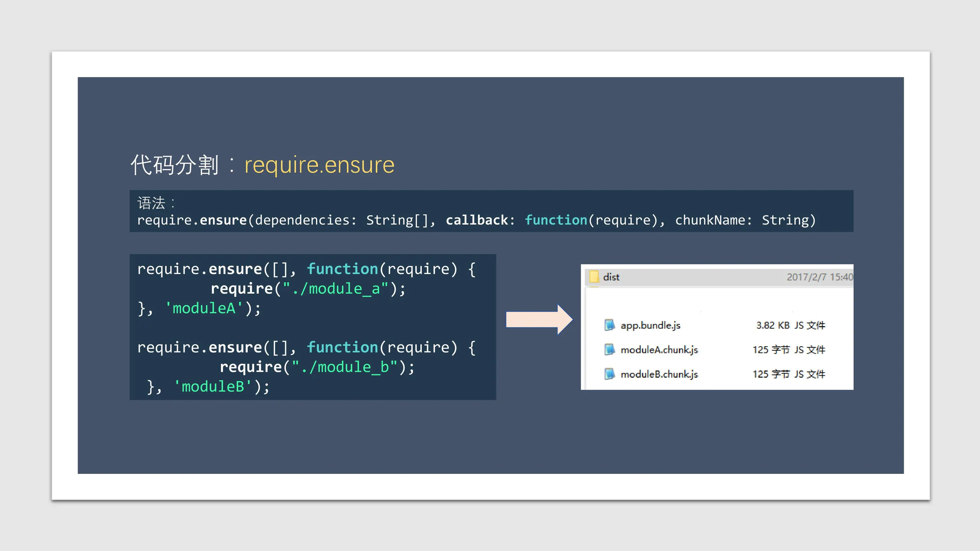Click the "./module_b" string in code

(x=344, y=367)
